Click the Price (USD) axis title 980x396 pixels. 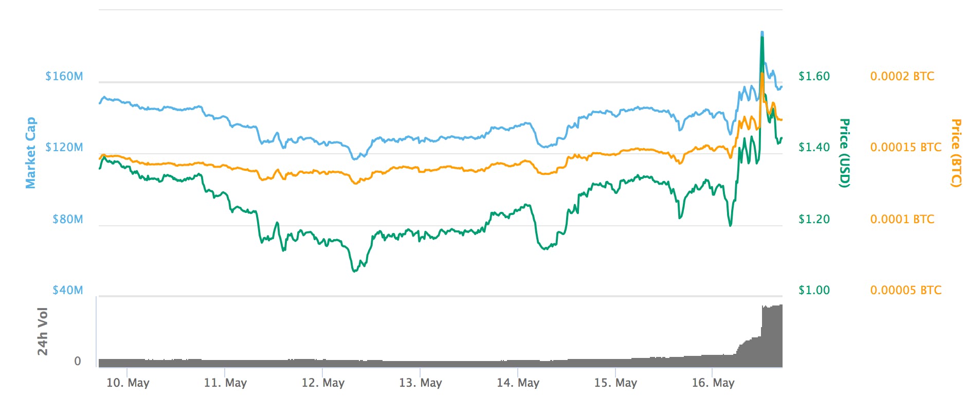coord(844,153)
